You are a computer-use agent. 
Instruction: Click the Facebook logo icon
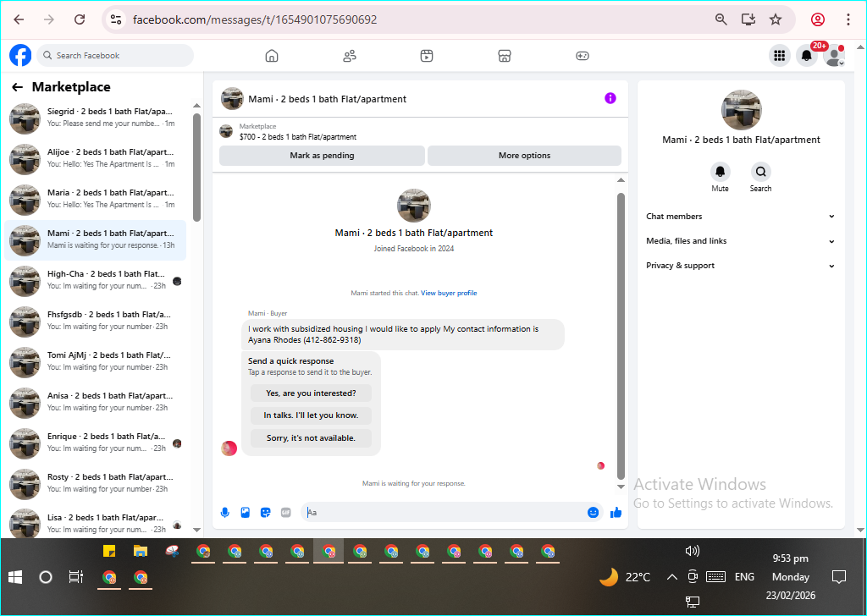click(20, 55)
